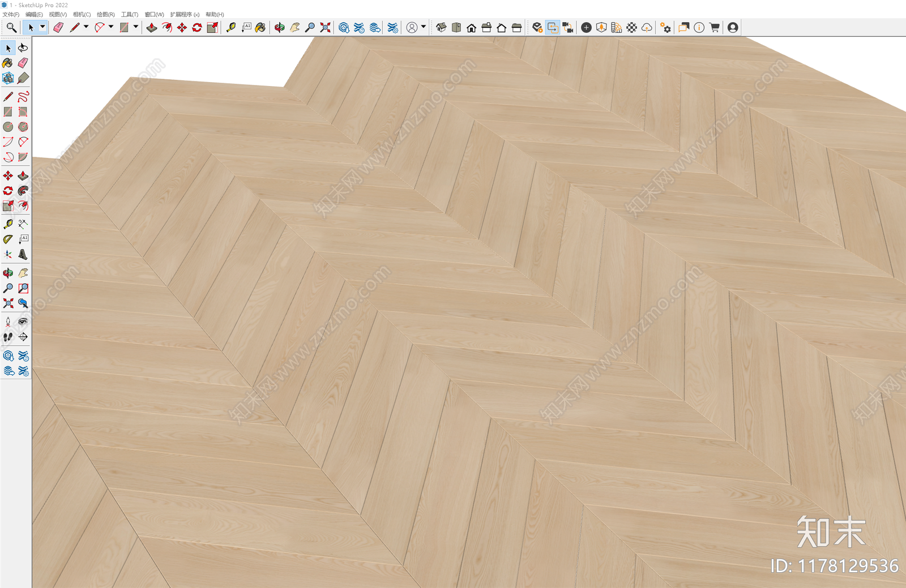The width and height of the screenshot is (906, 588).
Task: Click the dark profile avatar icon
Action: [733, 27]
